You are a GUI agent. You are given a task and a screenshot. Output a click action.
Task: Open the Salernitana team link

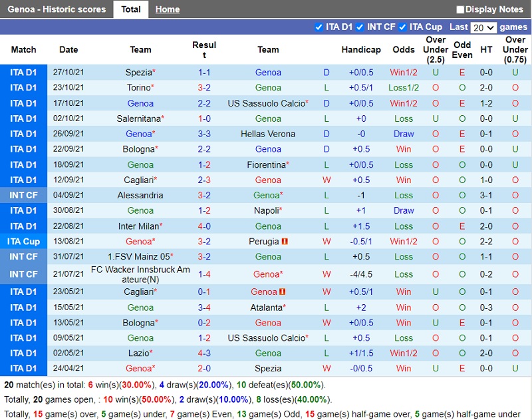(x=138, y=118)
